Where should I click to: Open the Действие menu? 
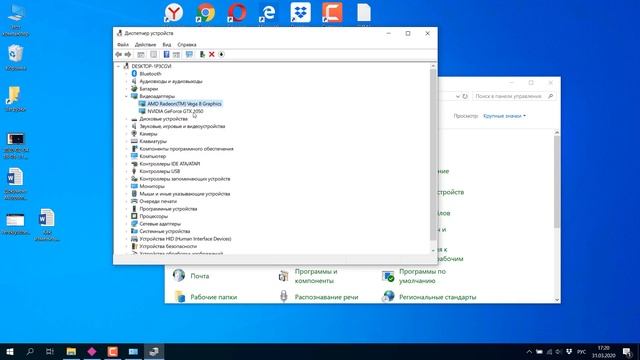[145, 44]
